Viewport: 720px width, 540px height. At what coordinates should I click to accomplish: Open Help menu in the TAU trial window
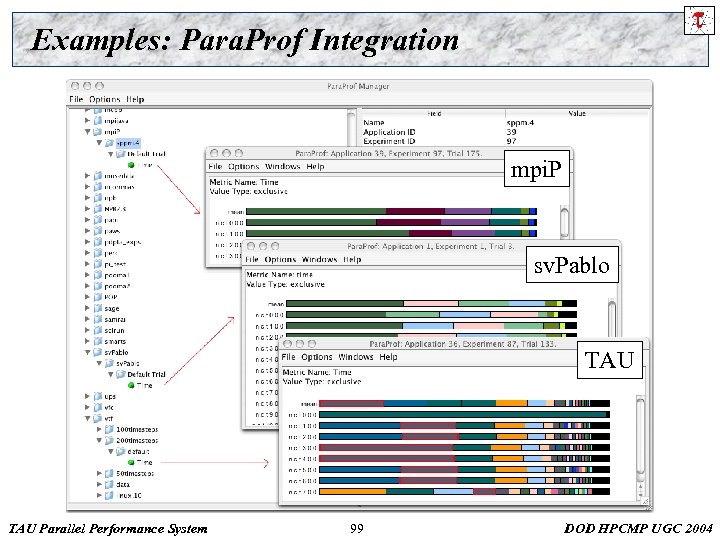click(x=388, y=357)
